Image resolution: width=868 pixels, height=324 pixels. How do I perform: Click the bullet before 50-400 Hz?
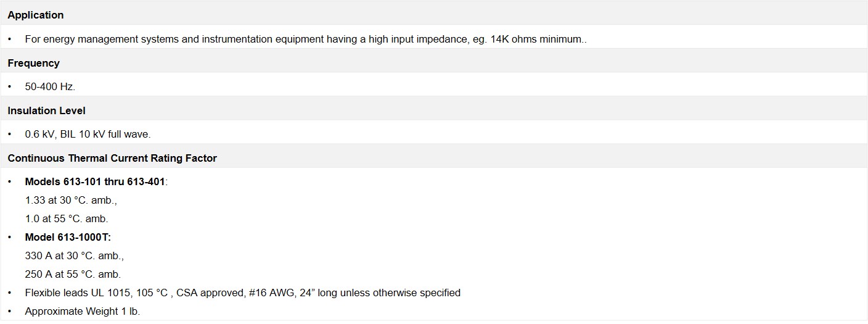click(10, 87)
